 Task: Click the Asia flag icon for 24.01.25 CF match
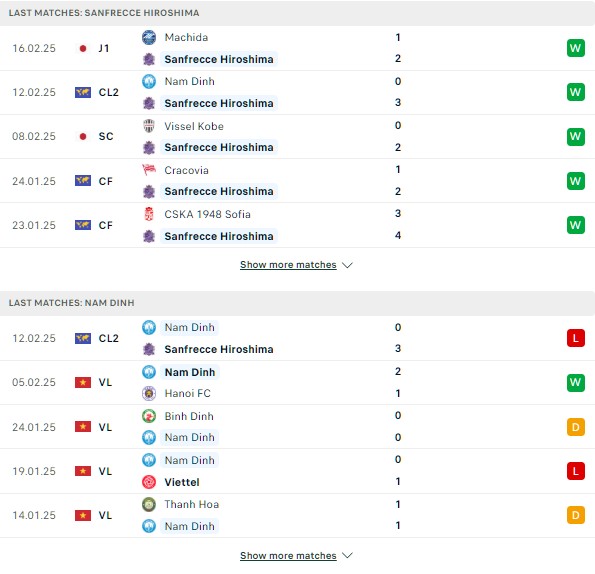[83, 181]
